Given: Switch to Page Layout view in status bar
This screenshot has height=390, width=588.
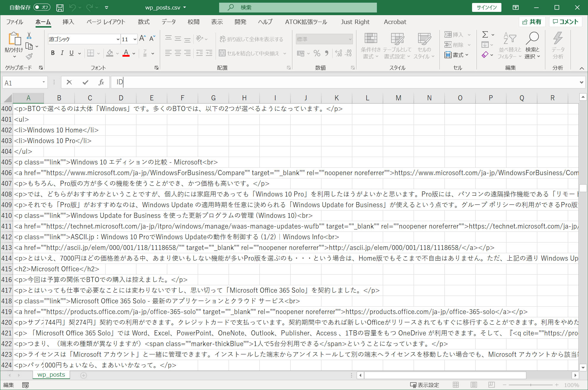Looking at the screenshot, I should tap(474, 385).
